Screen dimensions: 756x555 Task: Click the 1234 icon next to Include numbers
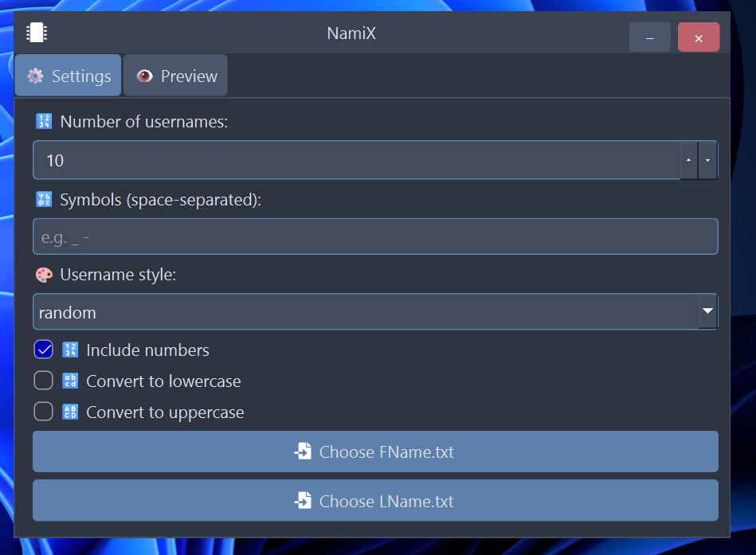tap(70, 350)
